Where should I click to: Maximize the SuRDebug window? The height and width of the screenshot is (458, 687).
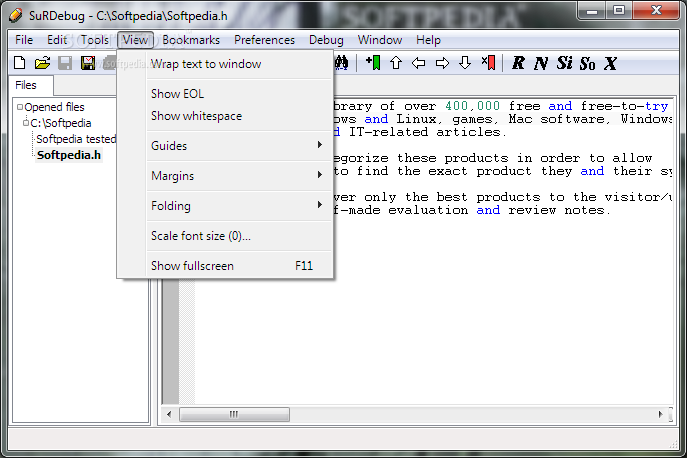[619, 11]
